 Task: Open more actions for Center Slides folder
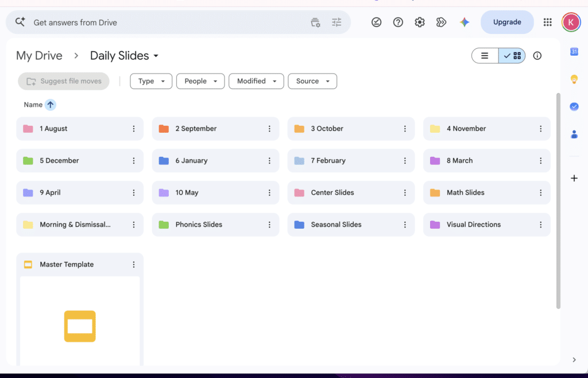pos(405,192)
